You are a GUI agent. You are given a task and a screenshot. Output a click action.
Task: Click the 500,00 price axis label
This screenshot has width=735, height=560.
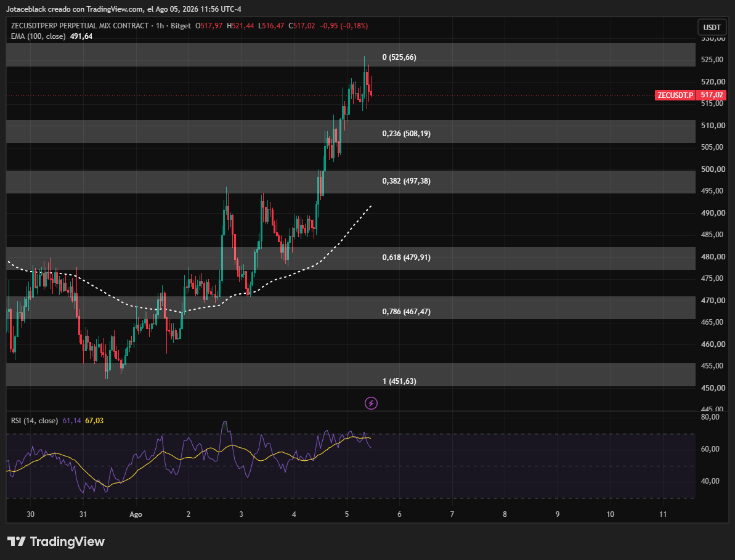coord(713,169)
